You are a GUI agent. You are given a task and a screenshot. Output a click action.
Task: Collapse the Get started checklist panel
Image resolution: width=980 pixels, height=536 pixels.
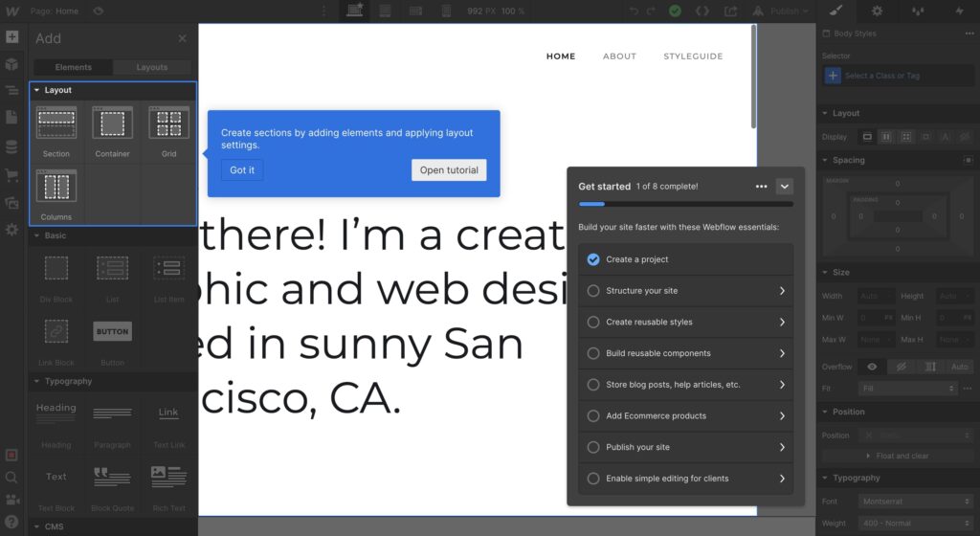point(784,187)
